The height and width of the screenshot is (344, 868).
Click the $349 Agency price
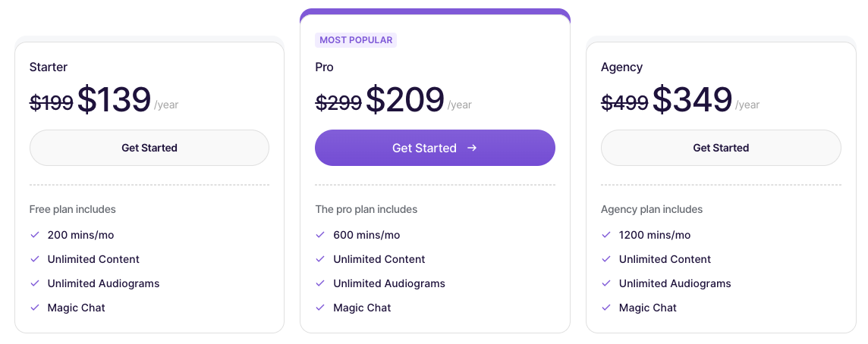point(692,100)
